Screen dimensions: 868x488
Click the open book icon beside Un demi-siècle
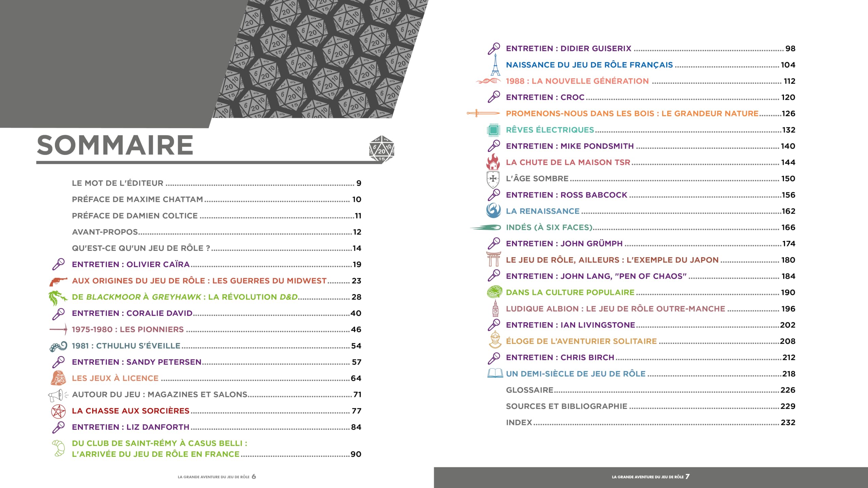pyautogui.click(x=495, y=373)
